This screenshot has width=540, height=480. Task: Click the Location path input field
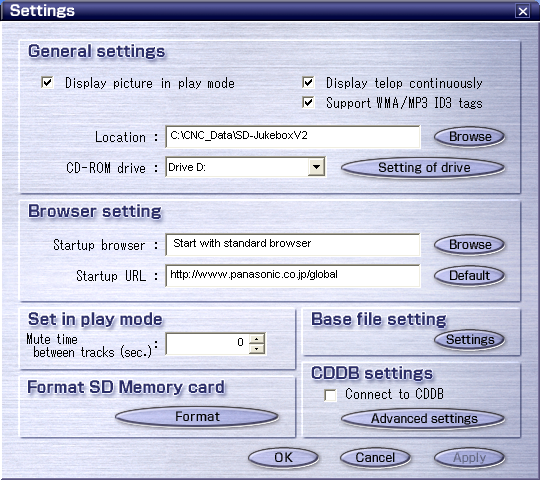coord(293,137)
